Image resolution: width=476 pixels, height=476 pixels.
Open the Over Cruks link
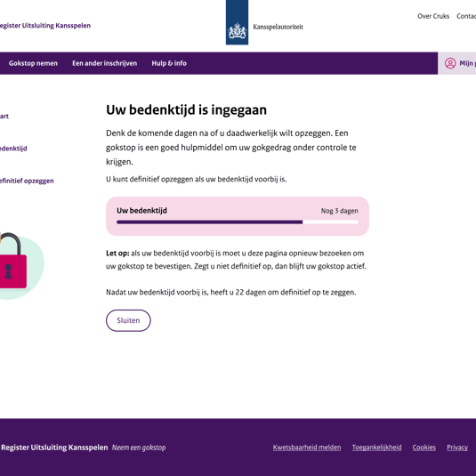click(x=433, y=16)
